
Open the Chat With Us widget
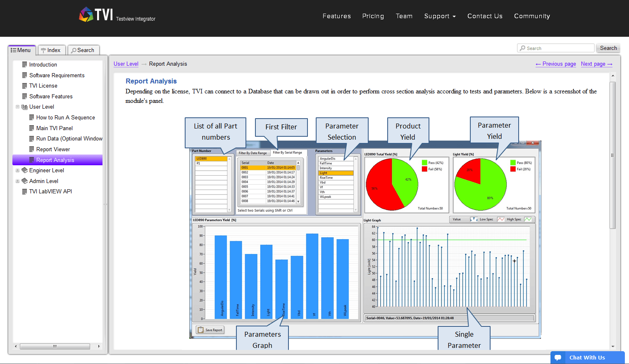coord(587,357)
